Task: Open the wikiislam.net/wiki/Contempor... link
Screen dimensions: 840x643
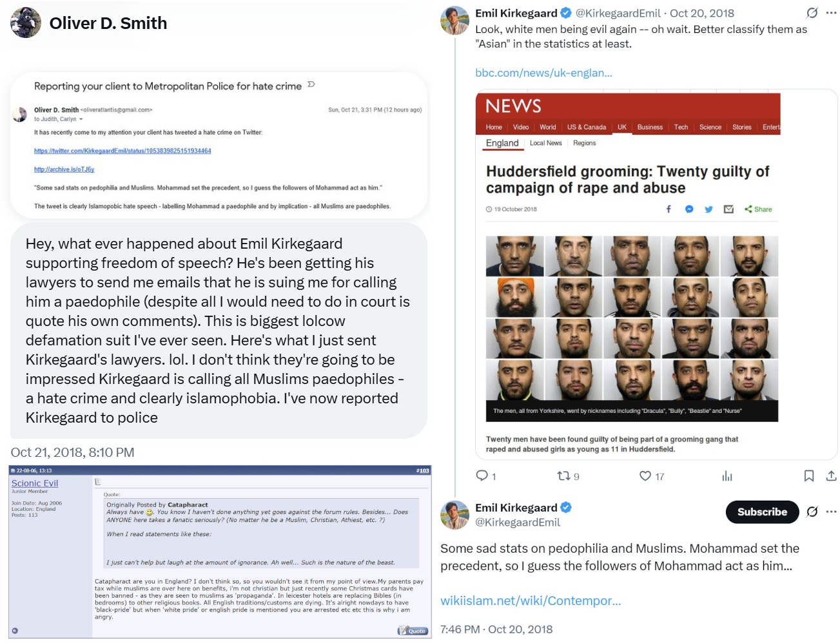Action: point(531,600)
